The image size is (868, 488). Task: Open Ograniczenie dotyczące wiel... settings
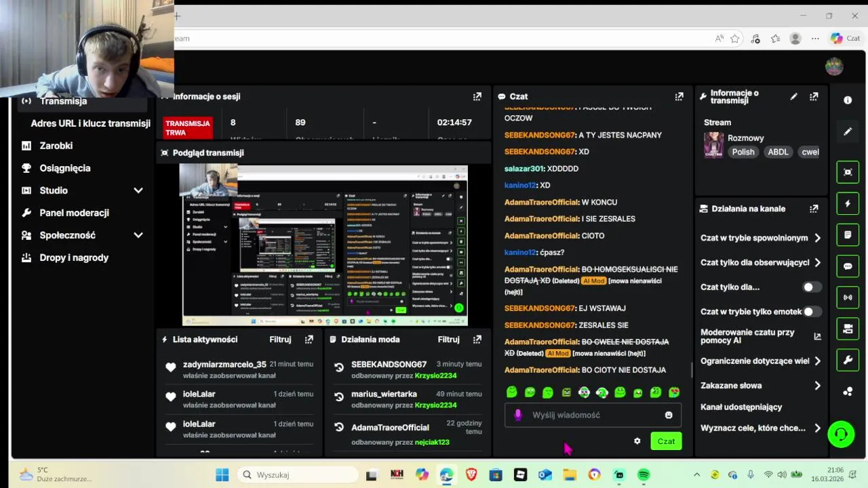coord(760,361)
